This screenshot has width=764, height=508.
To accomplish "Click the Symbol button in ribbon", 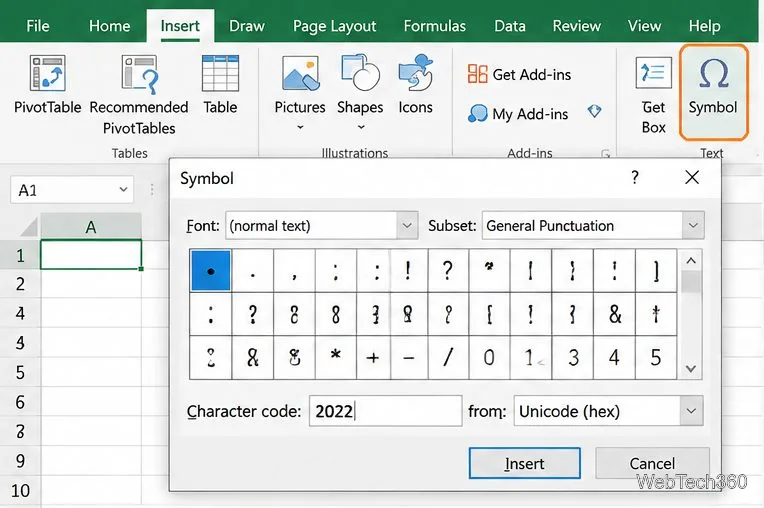I will coord(713,93).
